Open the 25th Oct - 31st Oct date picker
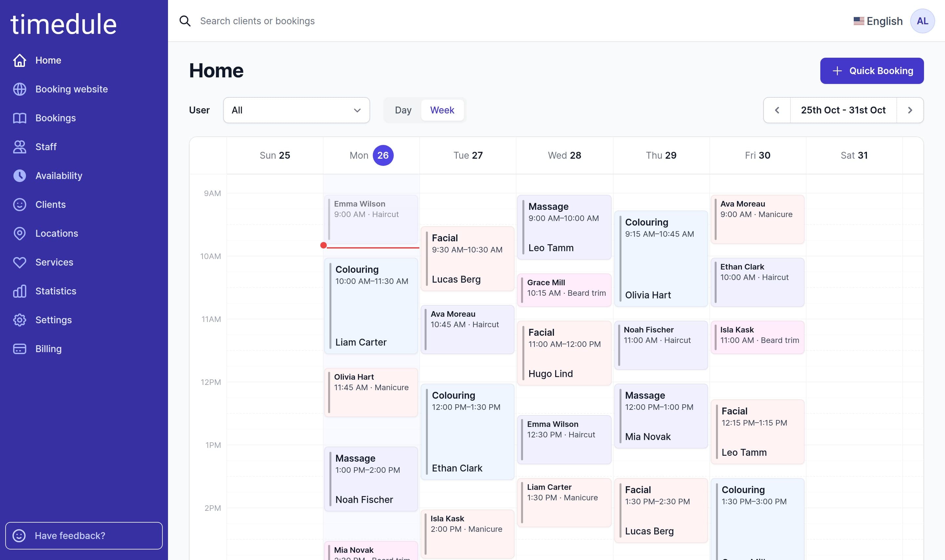This screenshot has height=560, width=945. pos(843,110)
